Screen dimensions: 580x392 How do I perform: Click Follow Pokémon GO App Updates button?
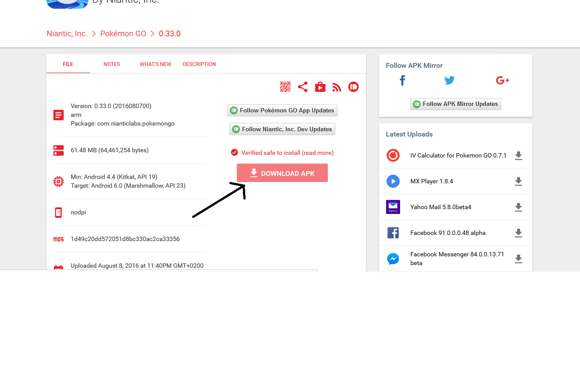pos(282,111)
